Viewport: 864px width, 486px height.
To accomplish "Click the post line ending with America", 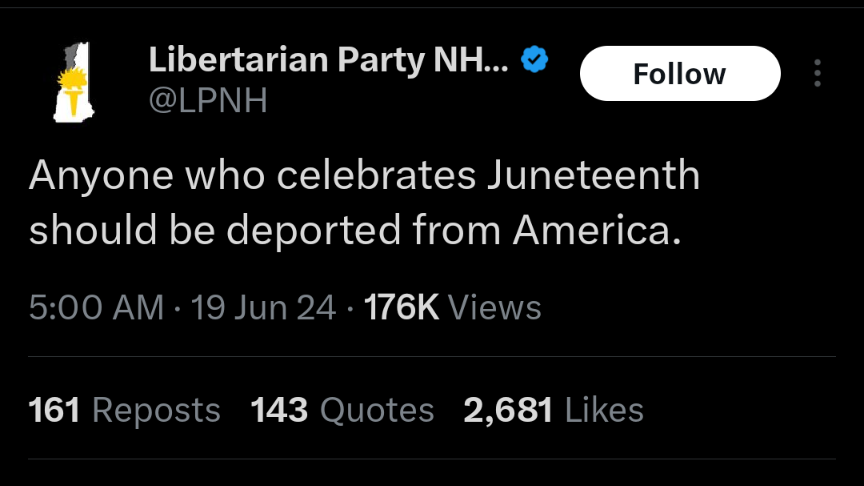I will (354, 230).
